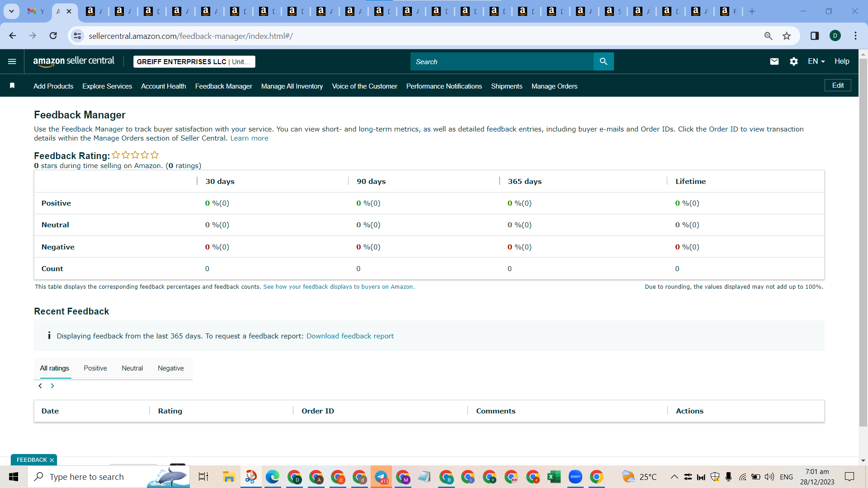Open Manage All Inventory
This screenshot has height=488, width=868.
292,86
